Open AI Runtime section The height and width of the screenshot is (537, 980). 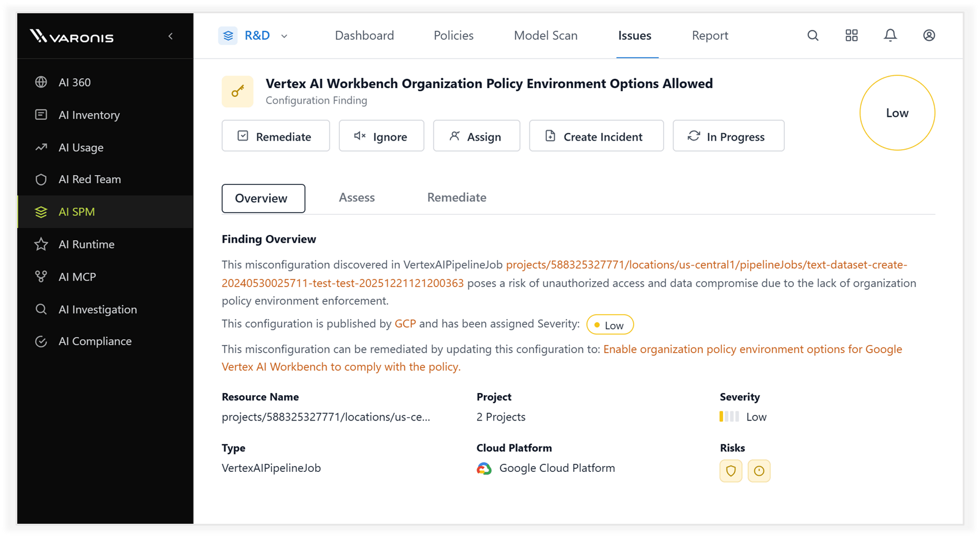105,244
